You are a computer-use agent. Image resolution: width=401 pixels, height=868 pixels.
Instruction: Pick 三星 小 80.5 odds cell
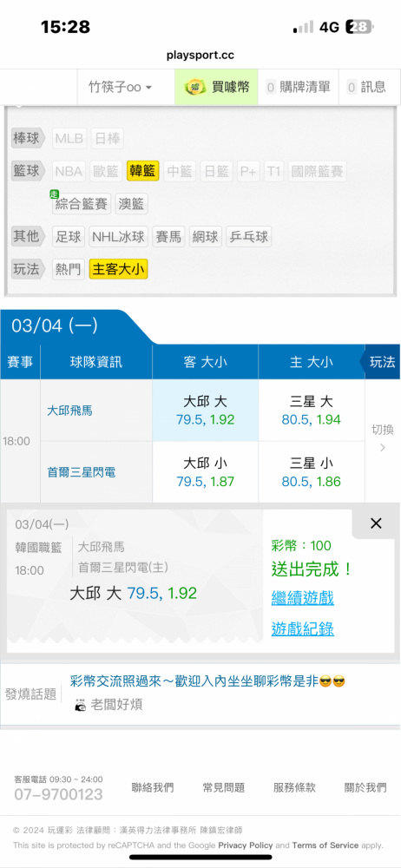tap(312, 472)
